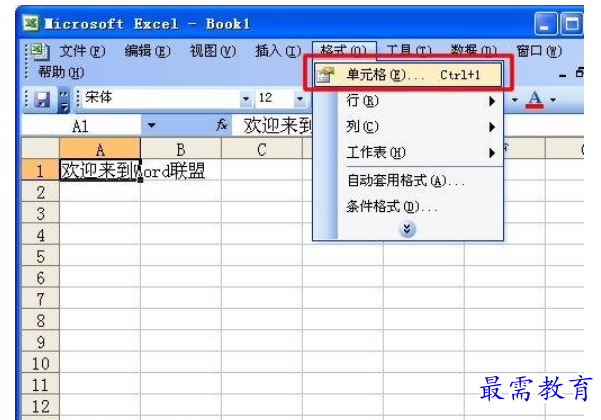Choose 自动套用格式(A)... AutoFormat
Viewport: 601px width, 420px height.
click(x=406, y=180)
